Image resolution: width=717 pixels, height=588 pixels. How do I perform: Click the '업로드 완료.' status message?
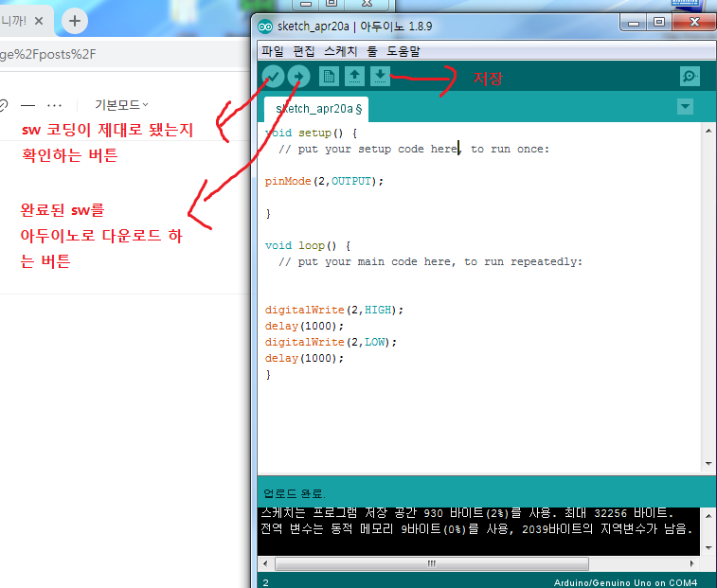tap(295, 494)
